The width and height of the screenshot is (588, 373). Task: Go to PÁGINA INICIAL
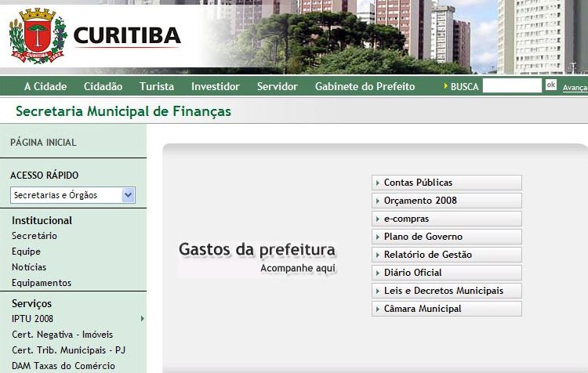pyautogui.click(x=43, y=143)
